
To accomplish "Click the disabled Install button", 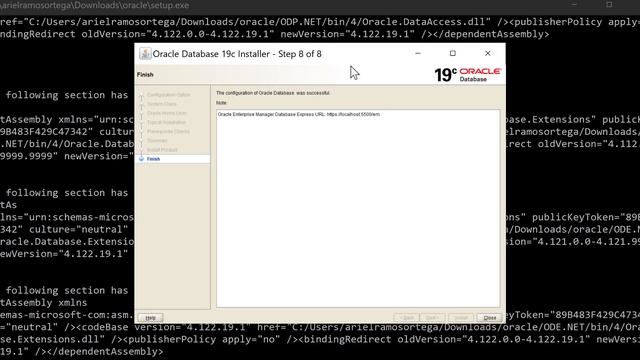I will (x=461, y=318).
